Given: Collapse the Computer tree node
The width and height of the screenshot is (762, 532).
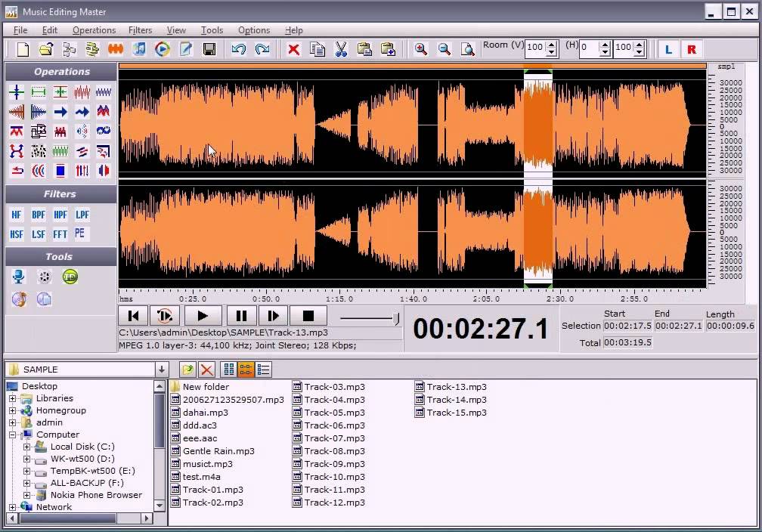Looking at the screenshot, I should [x=13, y=435].
